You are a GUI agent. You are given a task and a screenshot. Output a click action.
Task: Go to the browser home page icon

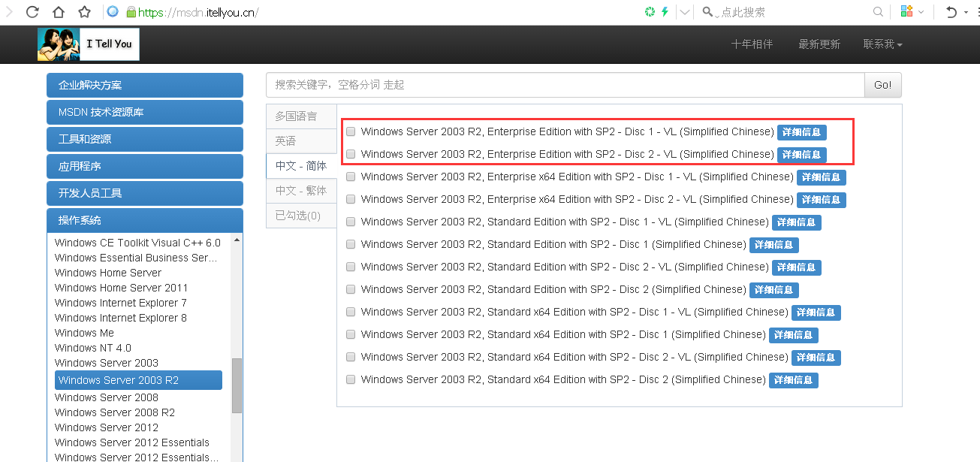coord(59,12)
